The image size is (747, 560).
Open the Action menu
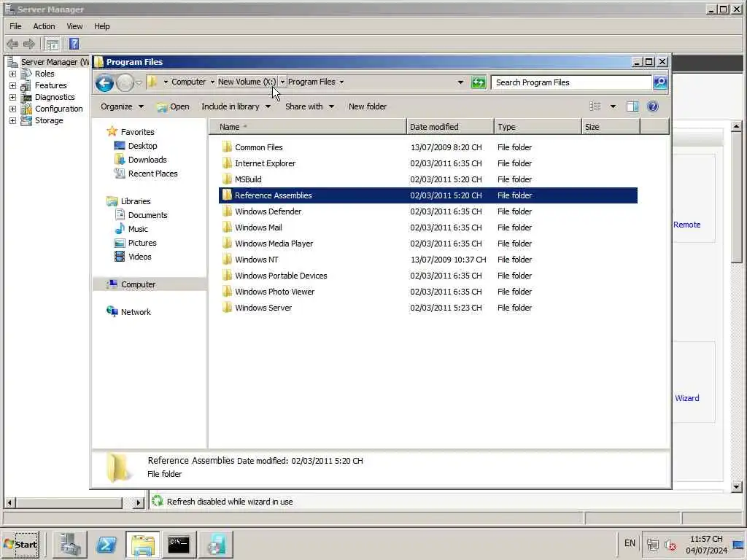tap(44, 26)
